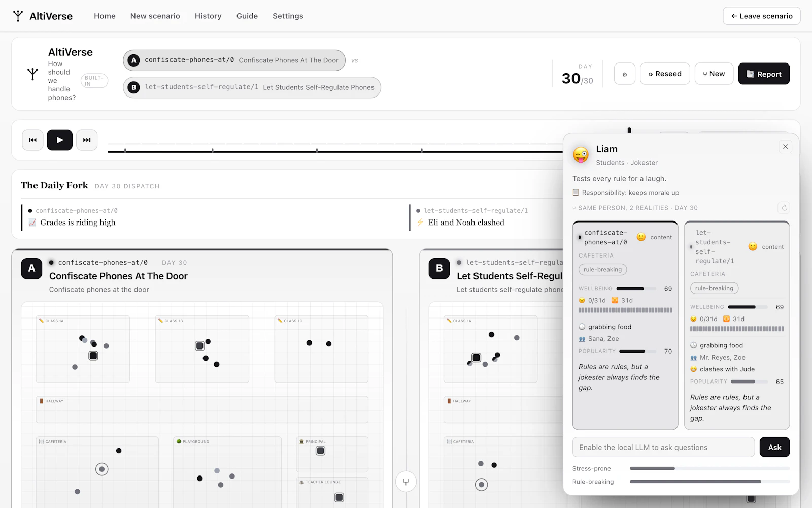Click the coffee icon of TEACHER LOUNGE in panel A
This screenshot has height=508, width=812.
[x=301, y=482]
